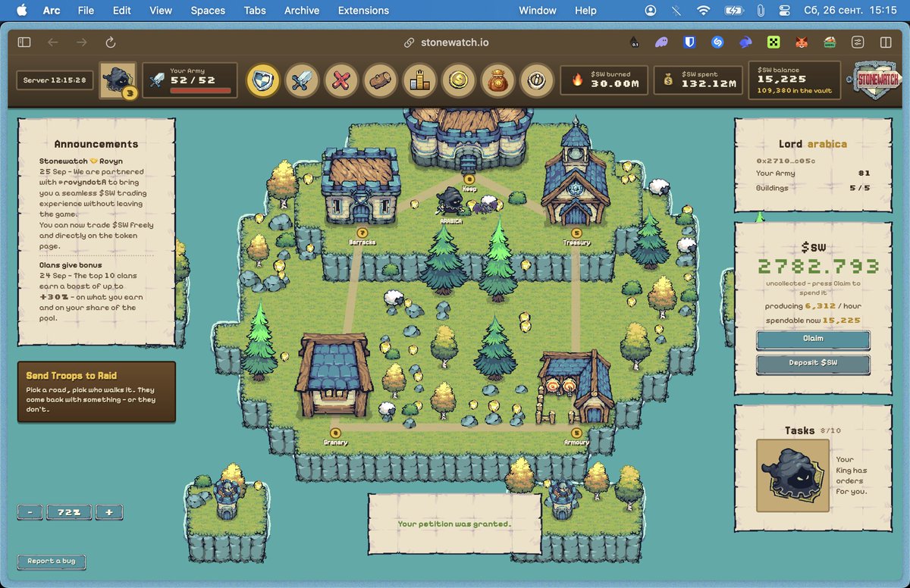910x588 pixels.
Task: Open the Shazam-style blue extension icon
Action: 717,42
